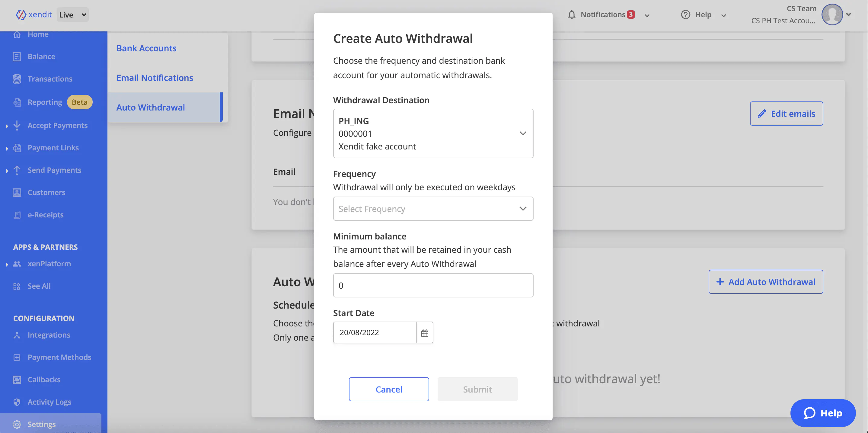Viewport: 868px width, 433px height.
Task: Cancel the Create Auto Withdrawal dialog
Action: [388, 389]
